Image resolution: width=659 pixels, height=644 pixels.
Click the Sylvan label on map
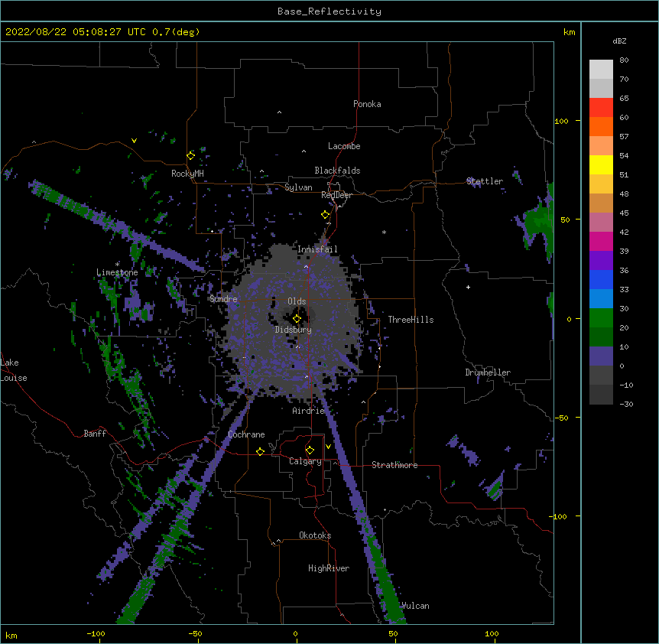[x=298, y=187]
